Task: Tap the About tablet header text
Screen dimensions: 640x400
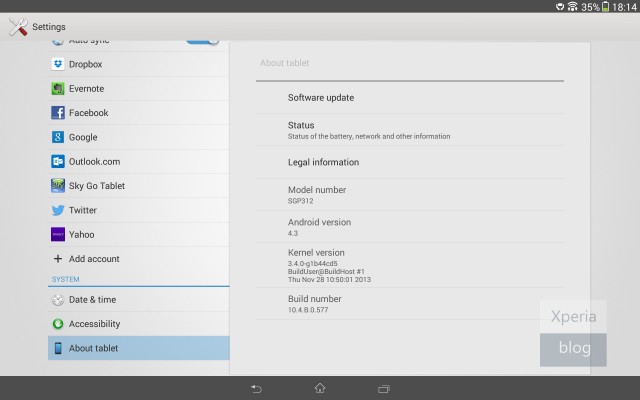Action: [284, 63]
